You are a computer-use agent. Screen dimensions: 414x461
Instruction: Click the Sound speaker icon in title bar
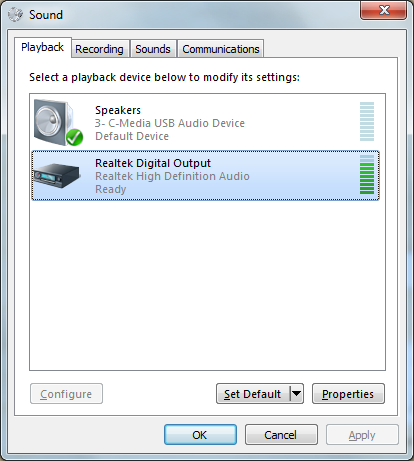click(15, 14)
